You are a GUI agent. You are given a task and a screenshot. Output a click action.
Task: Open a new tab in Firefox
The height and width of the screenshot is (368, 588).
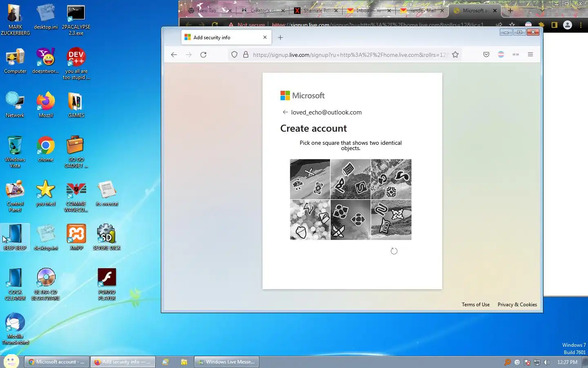[x=280, y=37]
